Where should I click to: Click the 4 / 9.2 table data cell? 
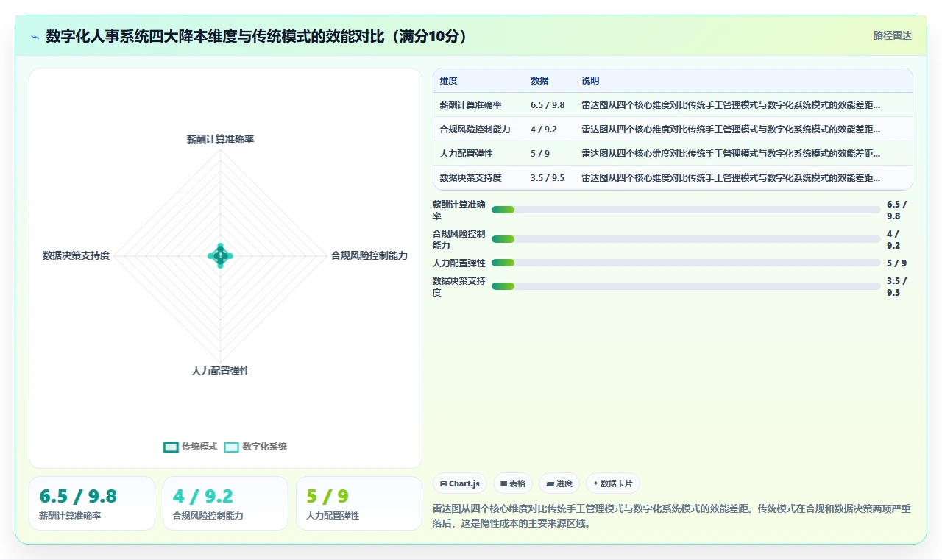click(x=549, y=129)
